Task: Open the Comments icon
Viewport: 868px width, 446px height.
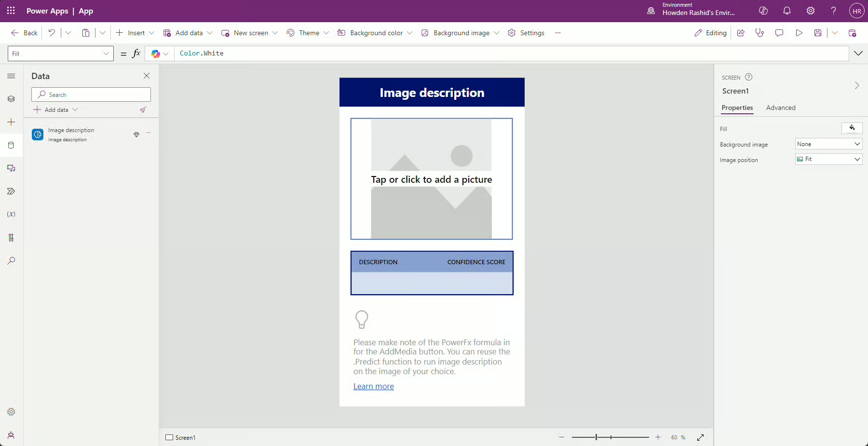Action: (779, 33)
